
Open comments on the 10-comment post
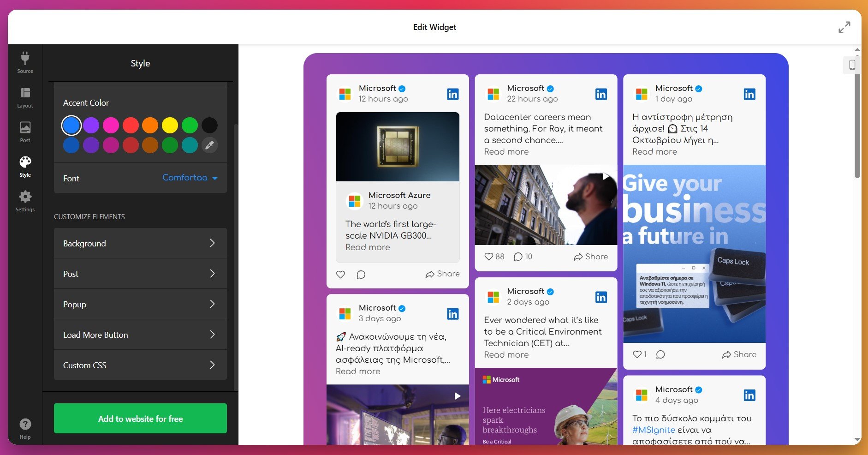tap(518, 257)
